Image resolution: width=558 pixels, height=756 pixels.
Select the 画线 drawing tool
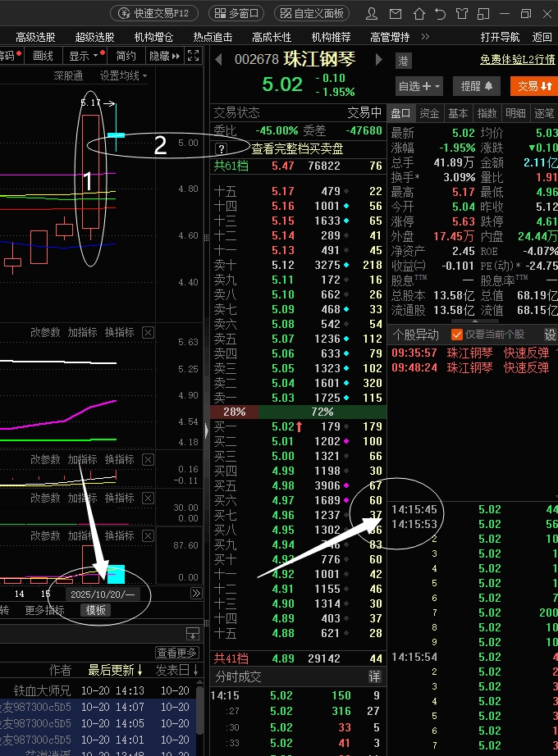pyautogui.click(x=43, y=56)
